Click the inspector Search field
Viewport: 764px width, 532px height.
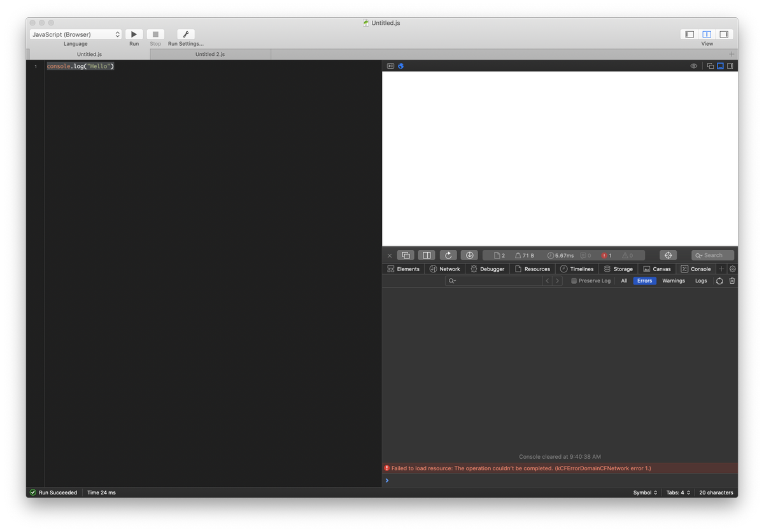(712, 255)
